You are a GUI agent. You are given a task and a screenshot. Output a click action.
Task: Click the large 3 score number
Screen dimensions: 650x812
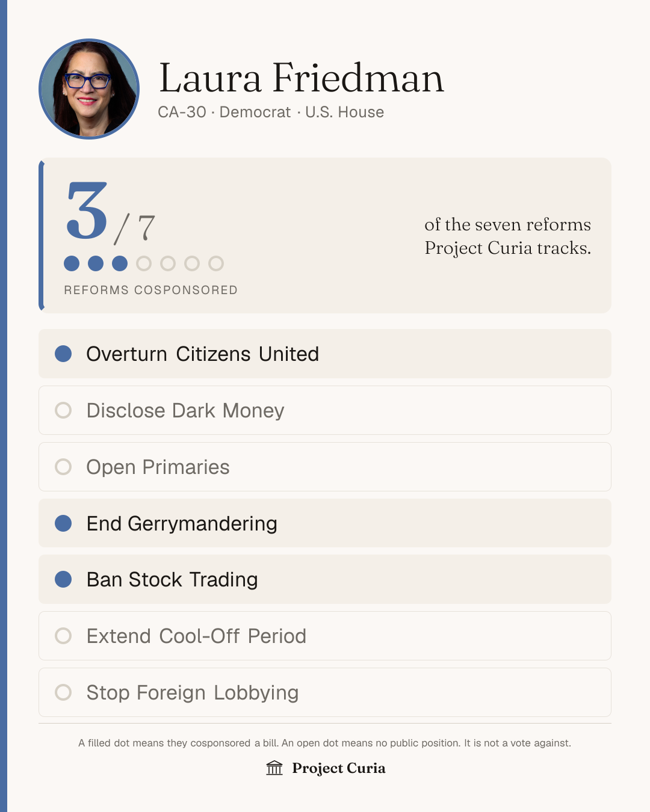click(87, 211)
